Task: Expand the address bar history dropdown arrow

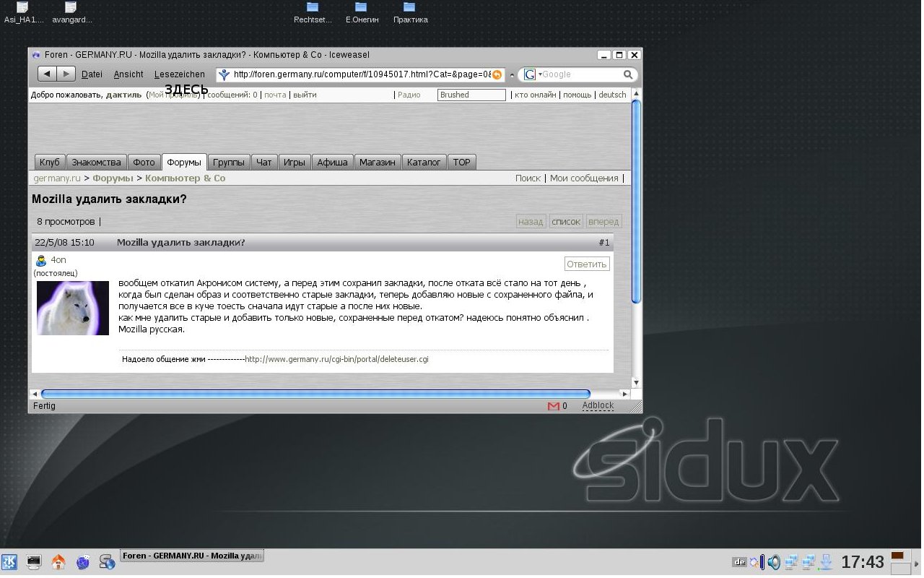Action: (512, 75)
